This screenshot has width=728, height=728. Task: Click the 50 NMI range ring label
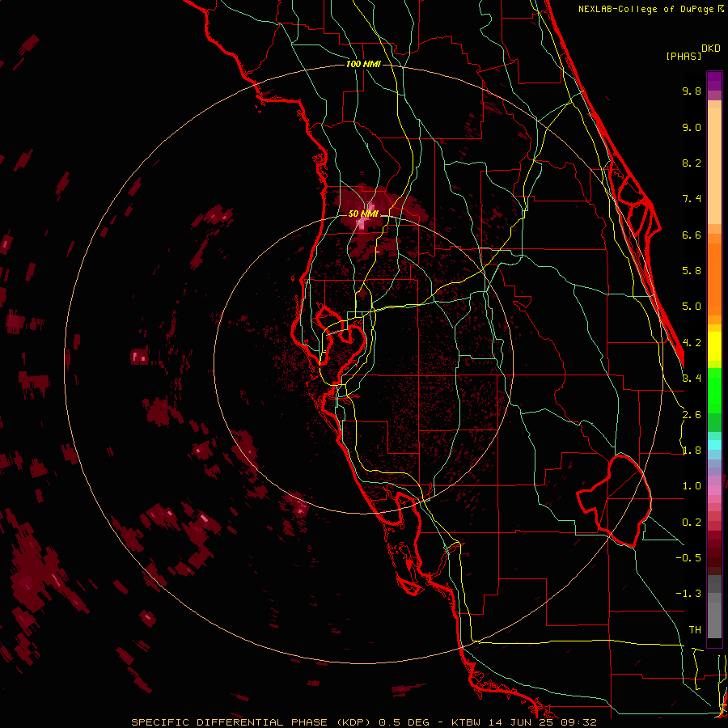coord(363,214)
